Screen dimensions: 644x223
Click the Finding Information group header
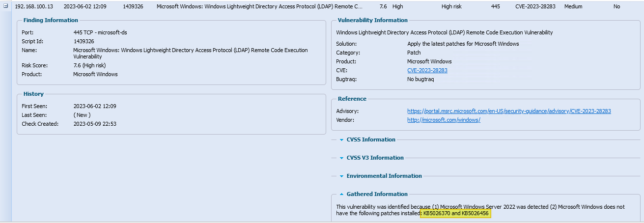click(x=51, y=20)
